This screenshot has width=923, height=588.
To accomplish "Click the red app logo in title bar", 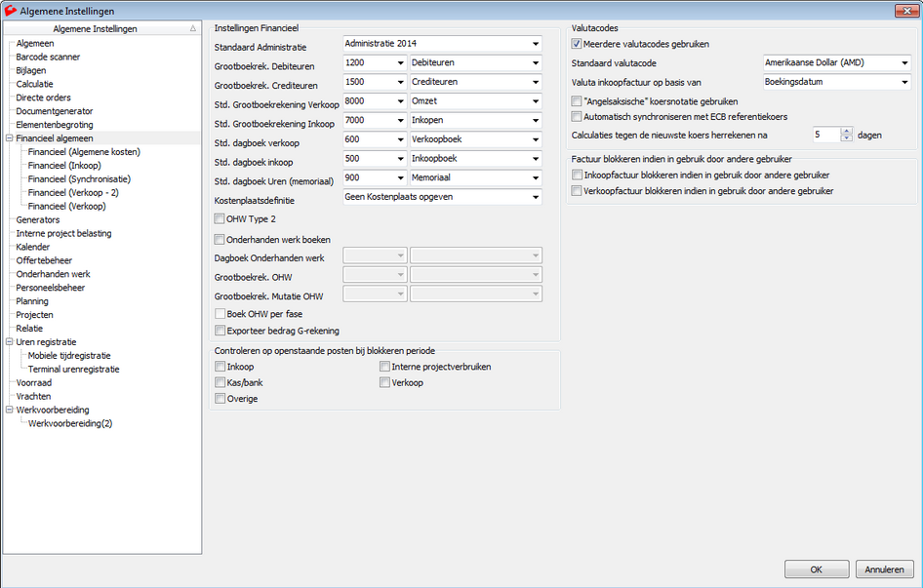I will click(x=10, y=11).
